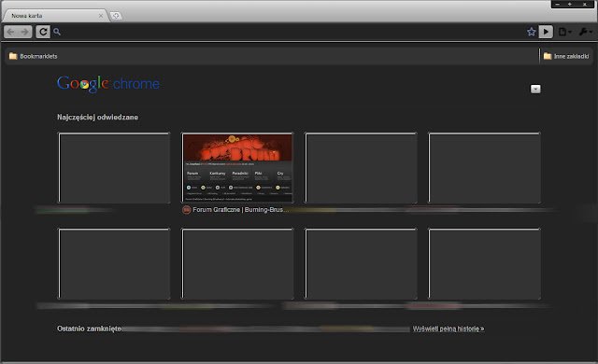598x364 pixels.
Task: Click the search magnifier in address bar
Action: 57,32
